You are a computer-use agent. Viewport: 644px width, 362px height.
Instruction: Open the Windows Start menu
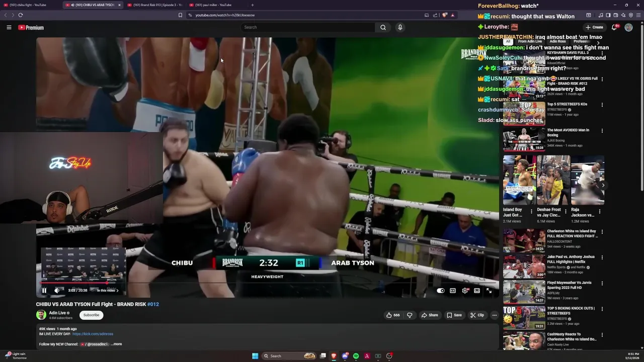(255, 356)
